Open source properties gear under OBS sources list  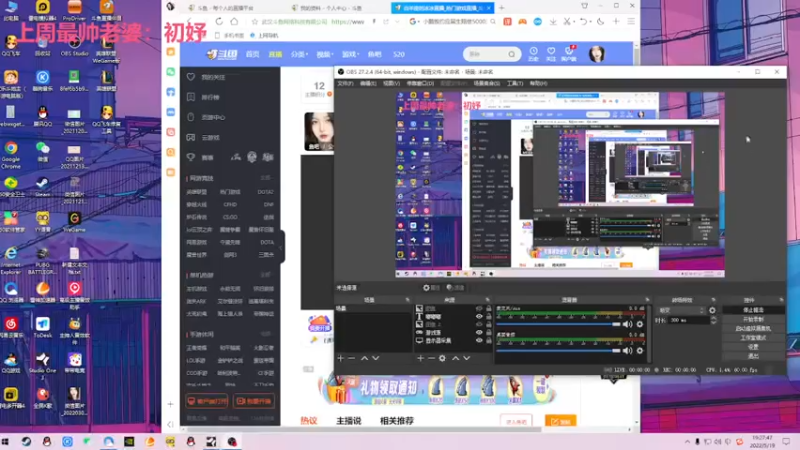(442, 358)
